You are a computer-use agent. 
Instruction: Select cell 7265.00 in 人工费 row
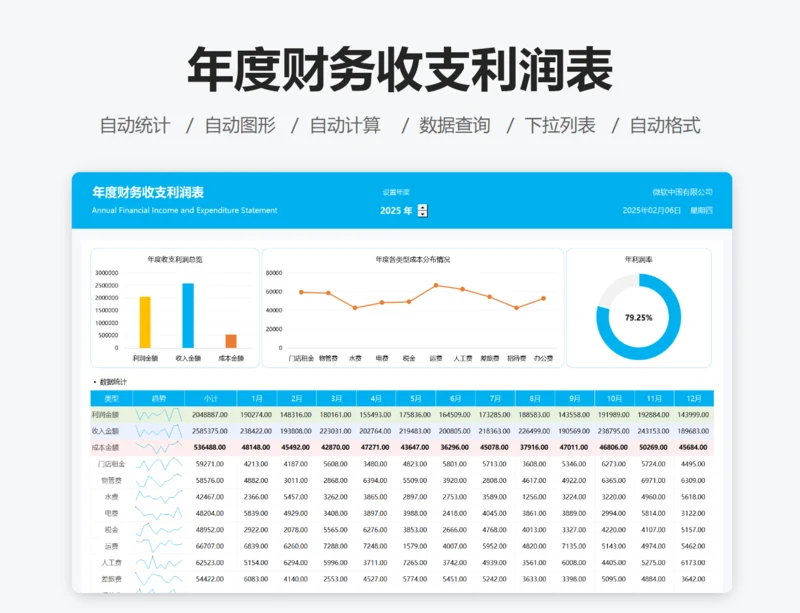[x=415, y=562]
